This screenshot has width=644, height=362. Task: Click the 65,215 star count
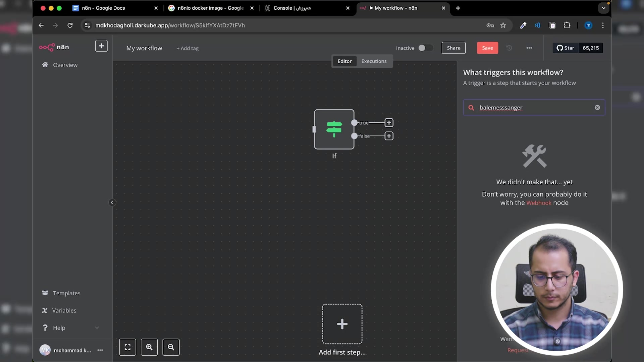[591, 48]
